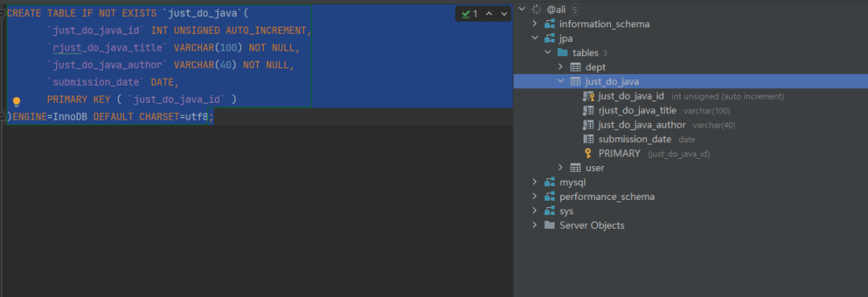Select the just_do_java table row
868x297 pixels.
(x=690, y=81)
